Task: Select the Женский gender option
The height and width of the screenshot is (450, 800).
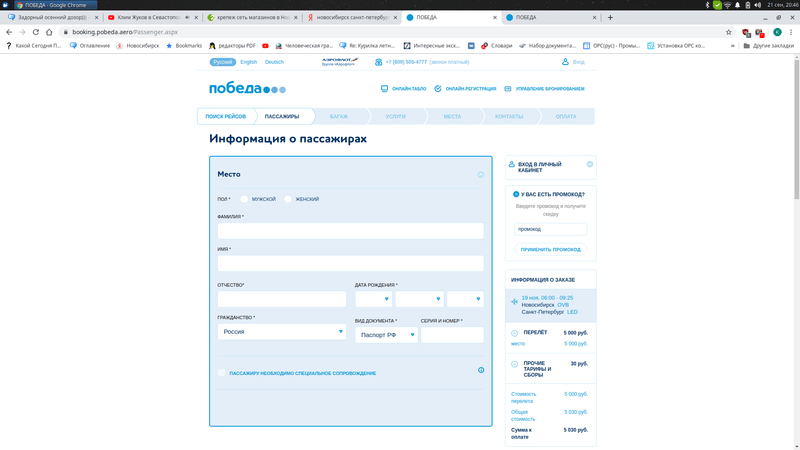Action: click(288, 199)
